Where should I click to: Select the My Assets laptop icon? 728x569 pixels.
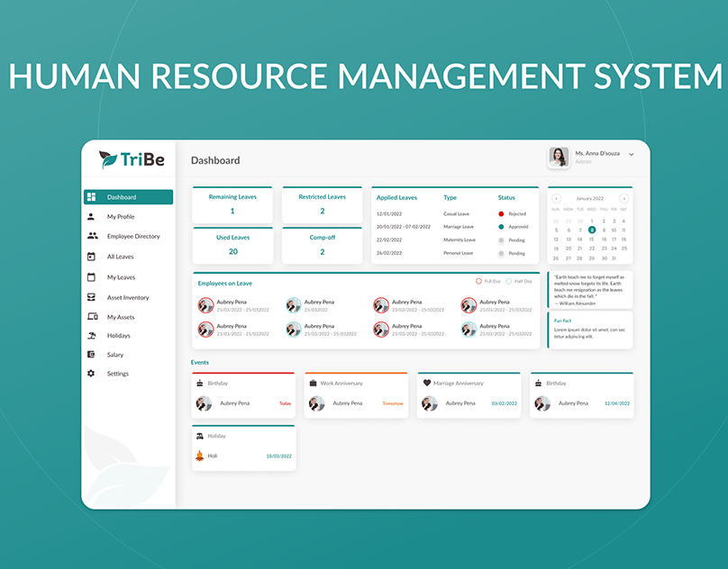click(92, 316)
